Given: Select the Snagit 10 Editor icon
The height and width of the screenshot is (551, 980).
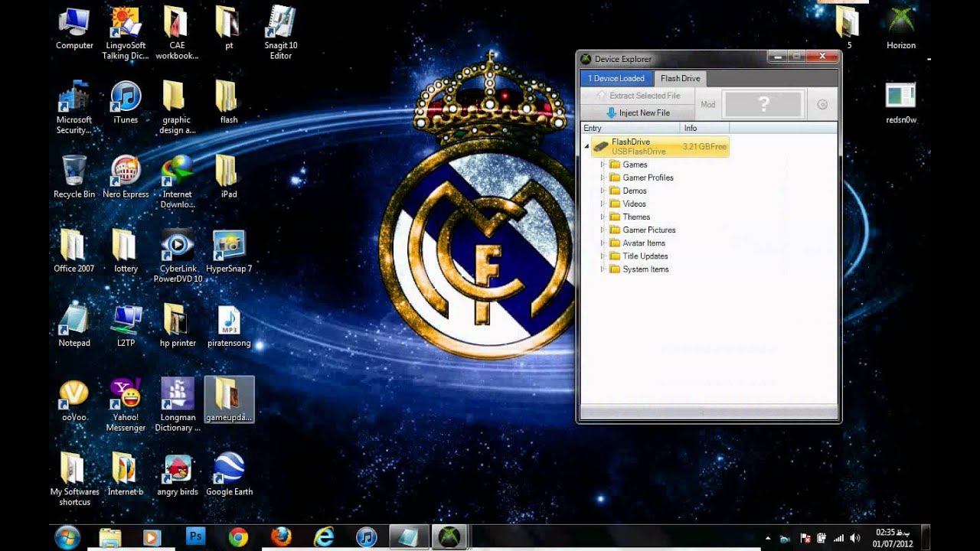Looking at the screenshot, I should click(x=280, y=34).
